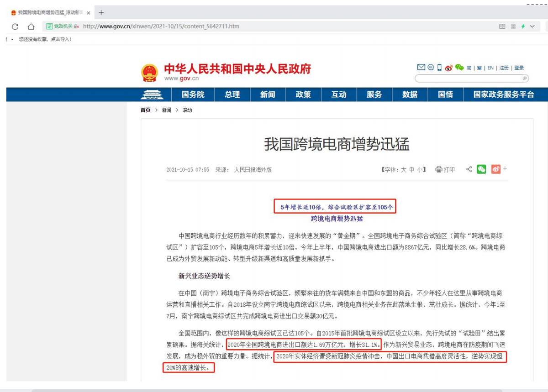Set article font size to 小
Image resolution: width=548 pixels, height=392 pixels.
pyautogui.click(x=420, y=170)
